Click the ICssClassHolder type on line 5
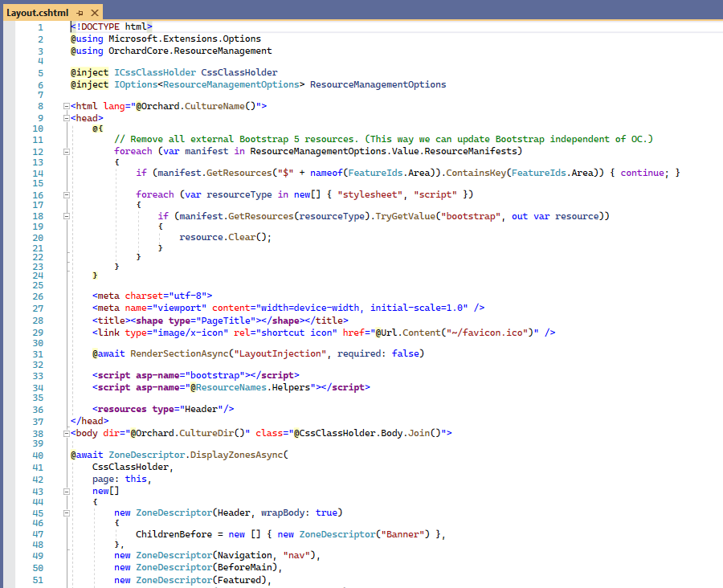This screenshot has width=723, height=588. pos(155,72)
